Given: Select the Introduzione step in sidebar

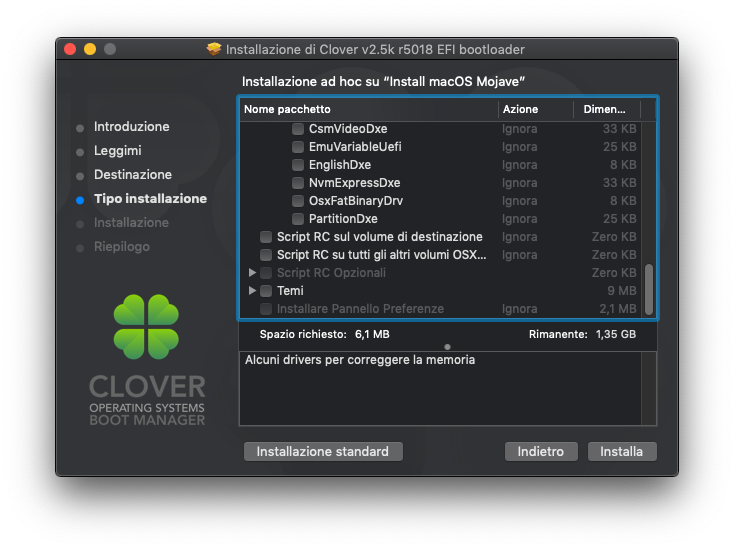Looking at the screenshot, I should [132, 126].
